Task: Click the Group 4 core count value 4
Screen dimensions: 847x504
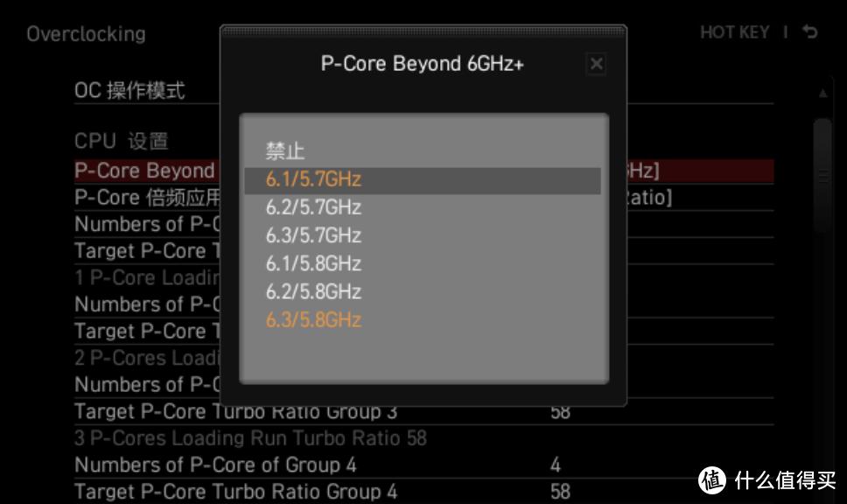Action: 556,465
